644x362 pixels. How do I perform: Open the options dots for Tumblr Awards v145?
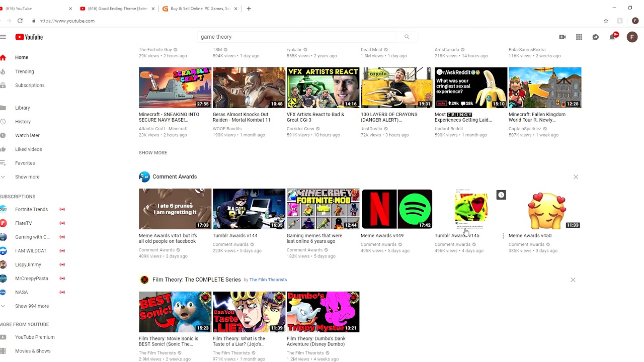[503, 236]
